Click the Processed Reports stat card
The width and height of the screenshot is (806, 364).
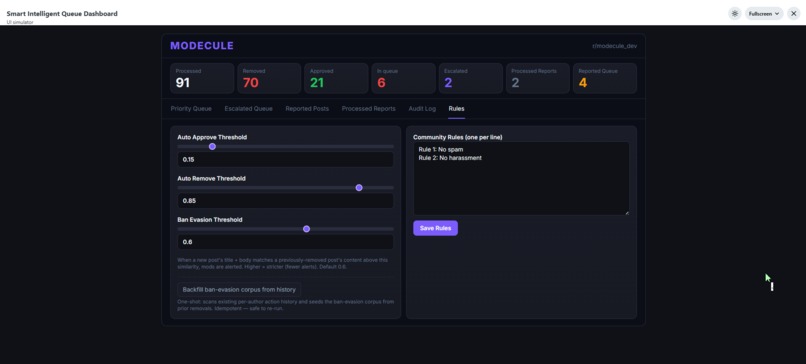coord(538,78)
